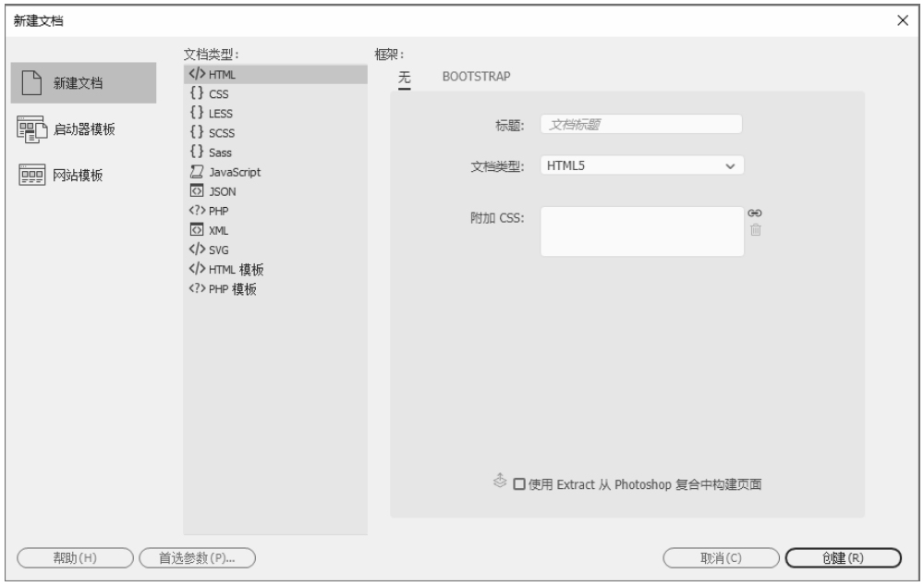Select 启动器模板 in the sidebar

click(x=84, y=129)
